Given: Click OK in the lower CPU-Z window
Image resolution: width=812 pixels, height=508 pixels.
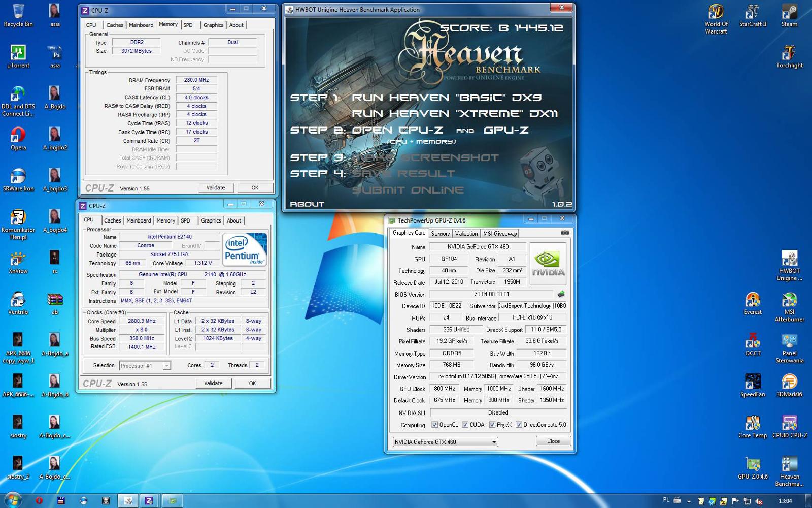Looking at the screenshot, I should pyautogui.click(x=252, y=383).
